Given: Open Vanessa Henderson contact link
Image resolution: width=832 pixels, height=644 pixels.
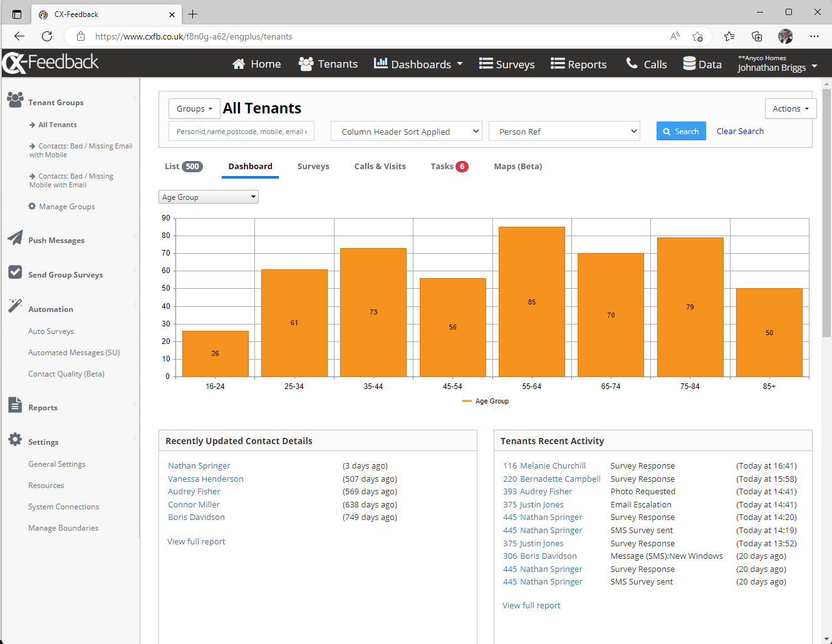Looking at the screenshot, I should click(205, 479).
